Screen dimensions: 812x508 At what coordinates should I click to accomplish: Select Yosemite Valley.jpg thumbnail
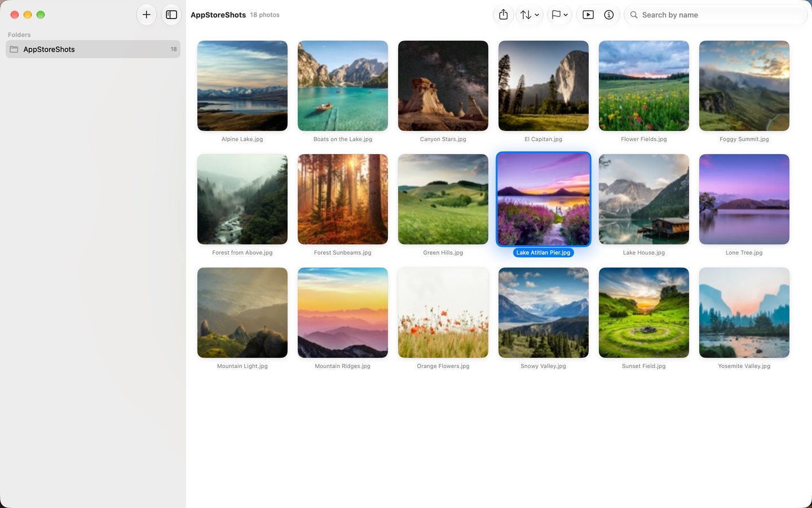744,313
